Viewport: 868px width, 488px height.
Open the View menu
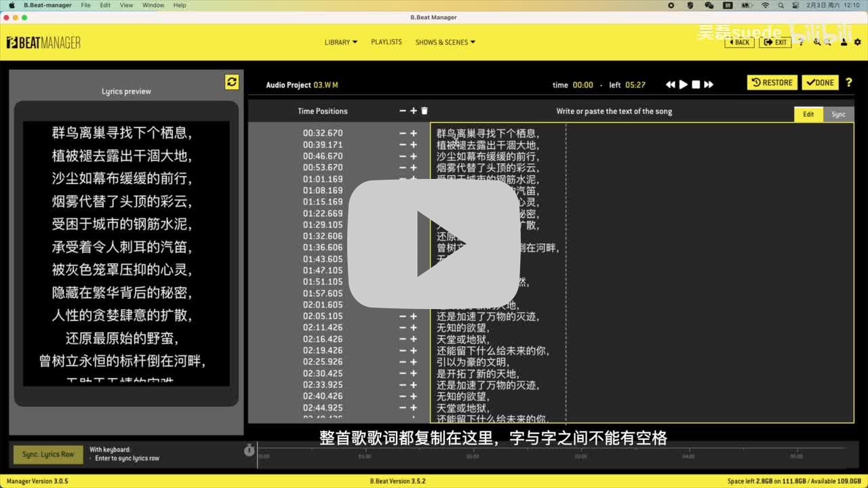coord(126,5)
